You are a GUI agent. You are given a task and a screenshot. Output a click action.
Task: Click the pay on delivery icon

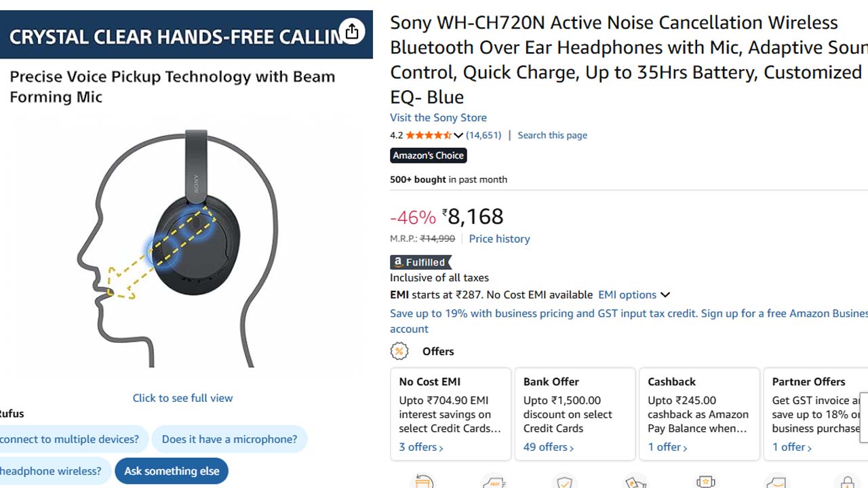coord(635,482)
